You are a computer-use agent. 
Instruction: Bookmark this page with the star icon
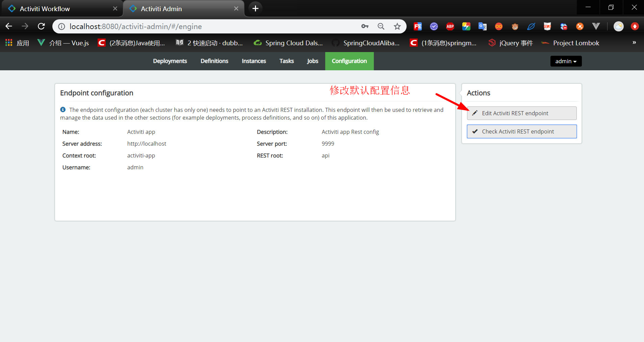397,26
